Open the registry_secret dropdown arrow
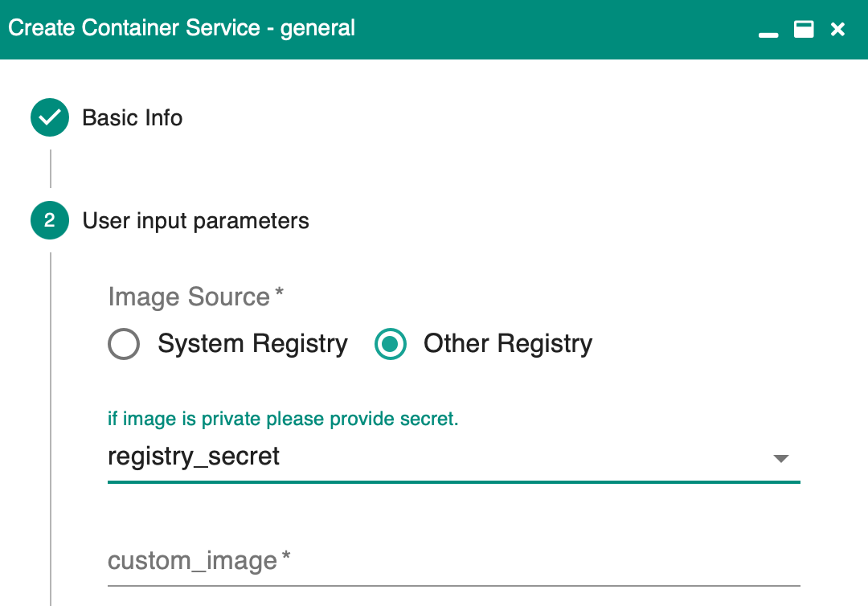This screenshot has height=606, width=868. coord(780,458)
